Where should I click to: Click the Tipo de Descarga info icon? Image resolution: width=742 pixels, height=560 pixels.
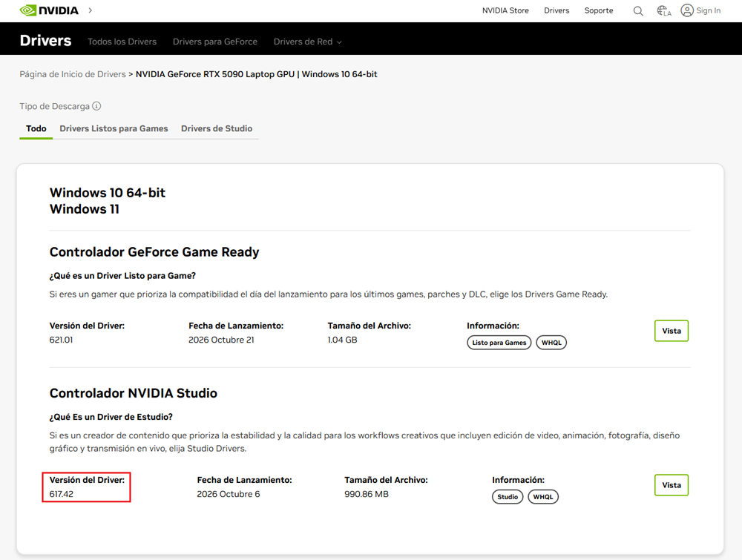click(96, 106)
